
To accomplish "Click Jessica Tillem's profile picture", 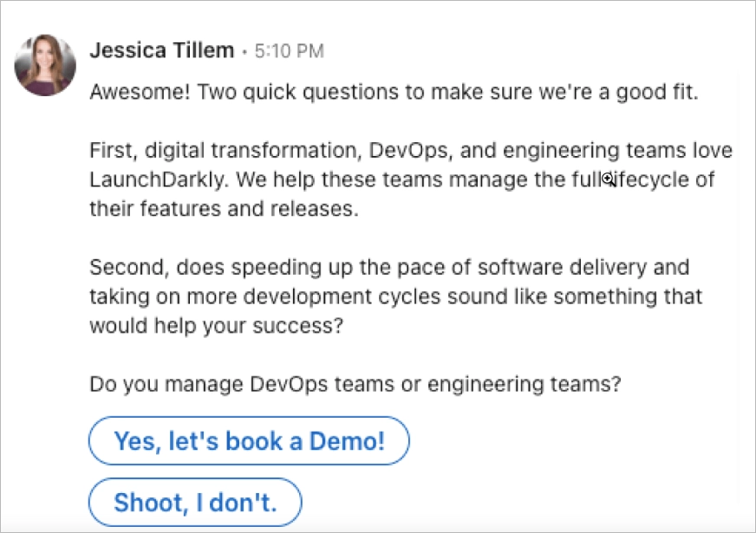I will pyautogui.click(x=45, y=63).
